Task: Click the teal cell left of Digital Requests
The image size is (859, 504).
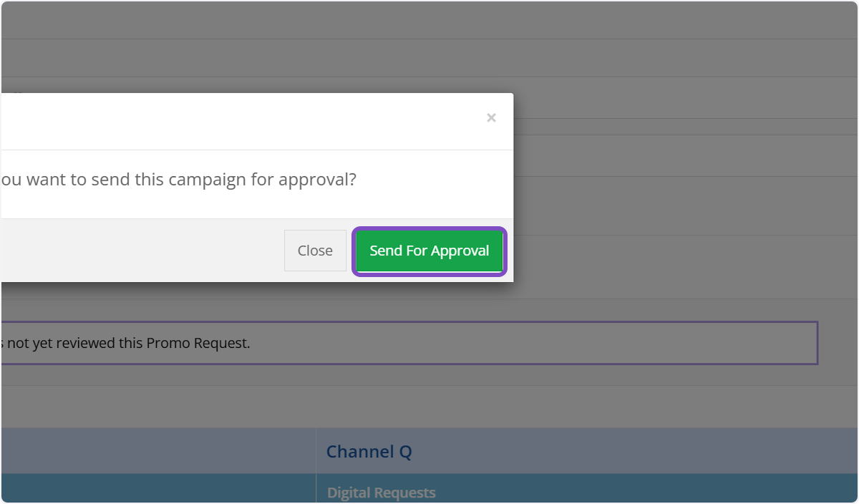Action: click(x=157, y=490)
